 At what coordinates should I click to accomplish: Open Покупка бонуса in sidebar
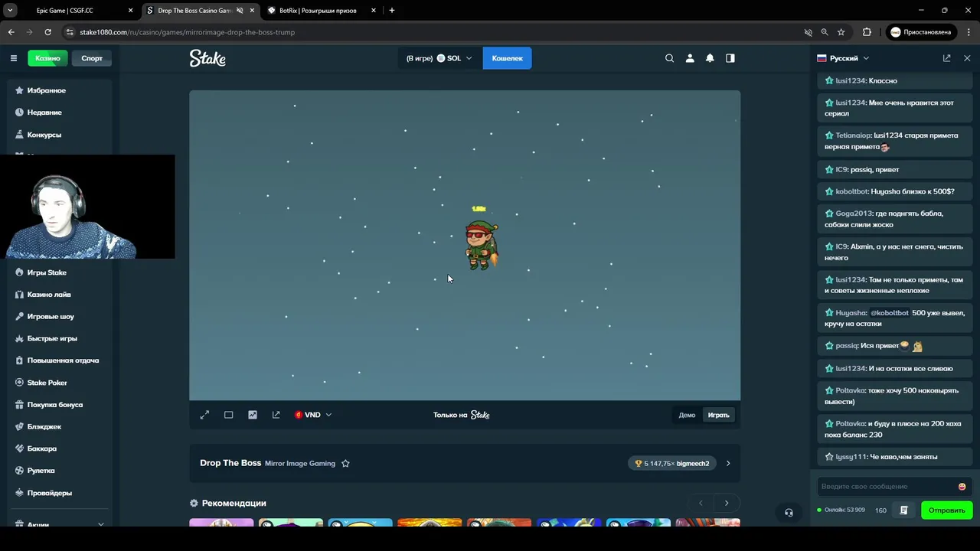point(60,405)
